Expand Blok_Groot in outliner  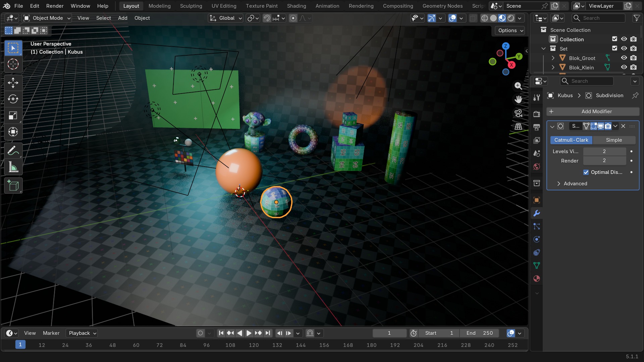[553, 58]
